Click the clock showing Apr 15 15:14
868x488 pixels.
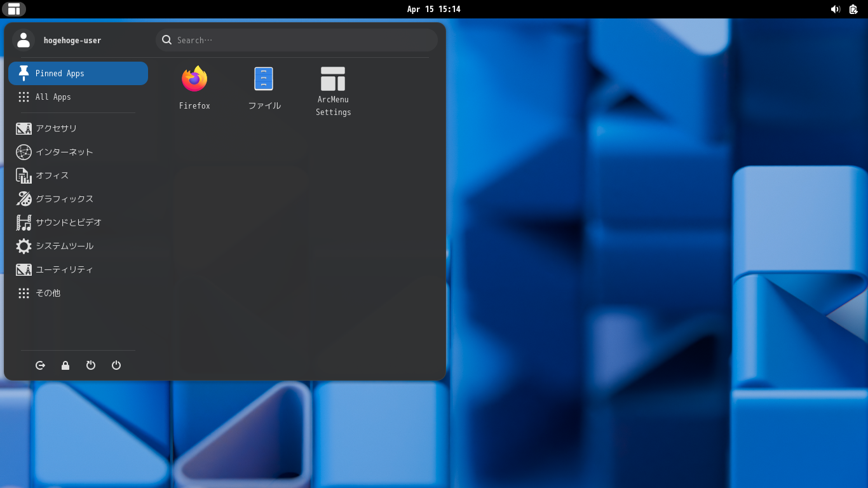click(434, 9)
